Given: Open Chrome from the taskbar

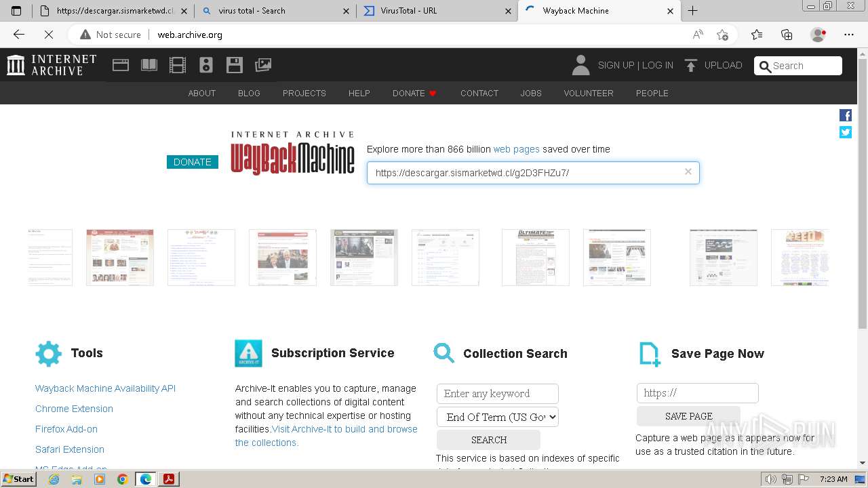Looking at the screenshot, I should click(123, 479).
